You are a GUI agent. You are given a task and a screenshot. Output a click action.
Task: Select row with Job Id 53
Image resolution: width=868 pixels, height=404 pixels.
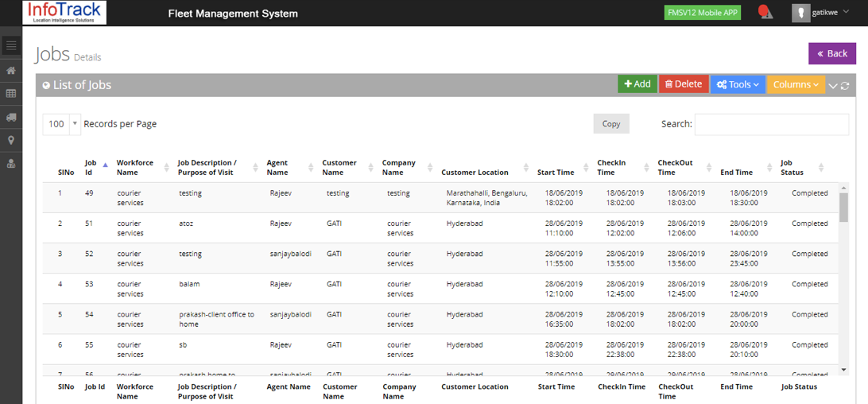click(440, 289)
